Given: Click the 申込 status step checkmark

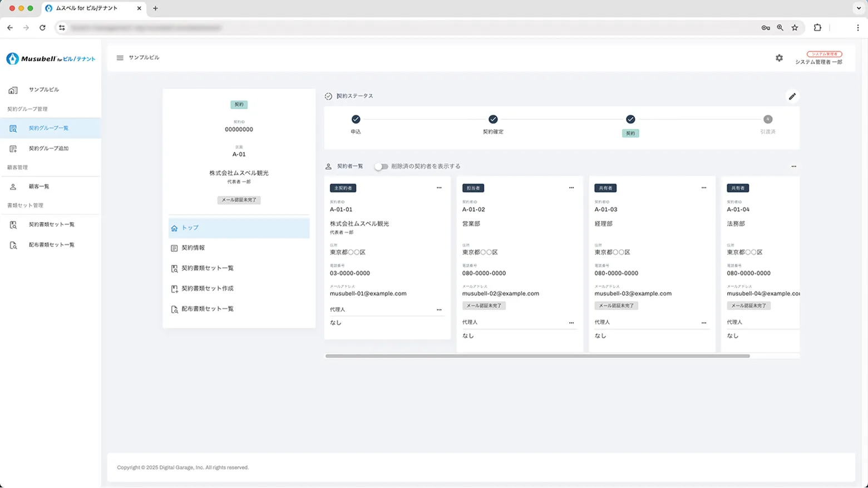Looking at the screenshot, I should (356, 119).
